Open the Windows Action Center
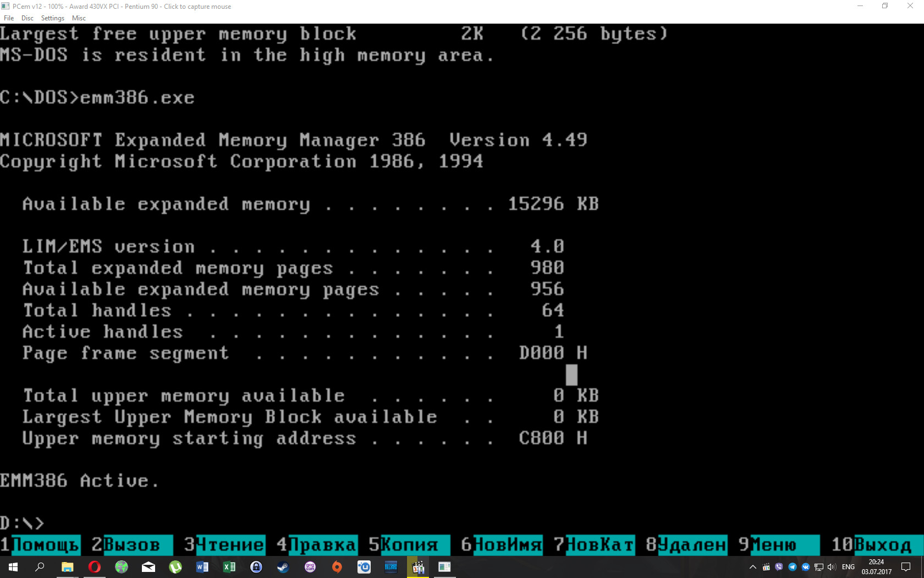Screen dimensions: 924x578 click(906, 567)
